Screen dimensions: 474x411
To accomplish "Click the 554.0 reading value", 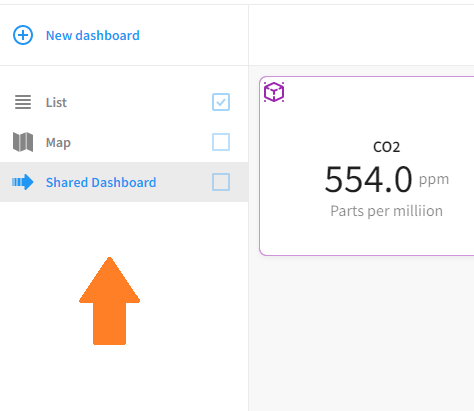I will [x=368, y=180].
